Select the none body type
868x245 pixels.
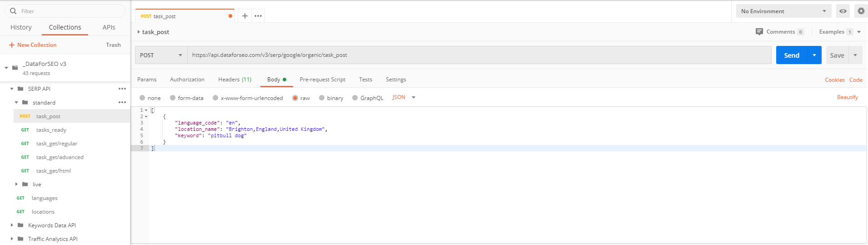142,98
